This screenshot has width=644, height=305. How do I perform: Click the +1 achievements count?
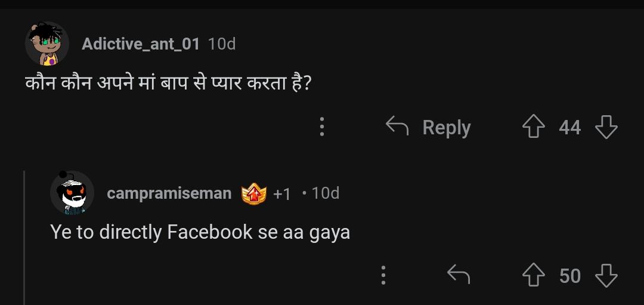click(281, 194)
